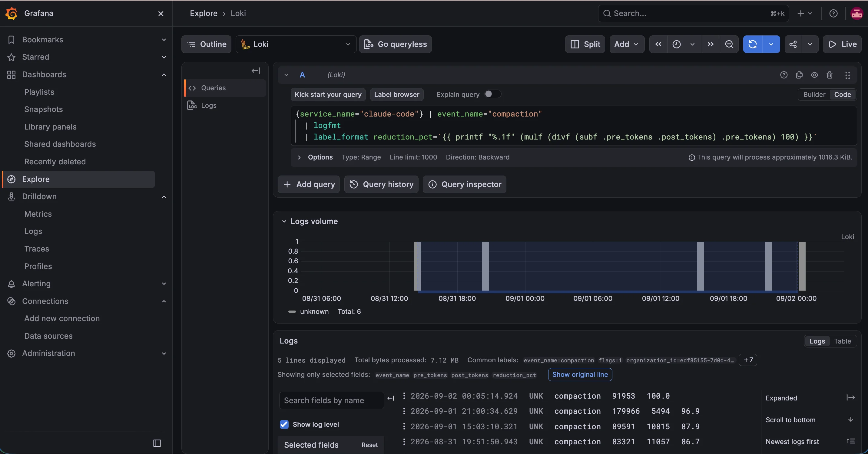The height and width of the screenshot is (454, 868).
Task: Focus the Search fields by name box
Action: tap(332, 400)
